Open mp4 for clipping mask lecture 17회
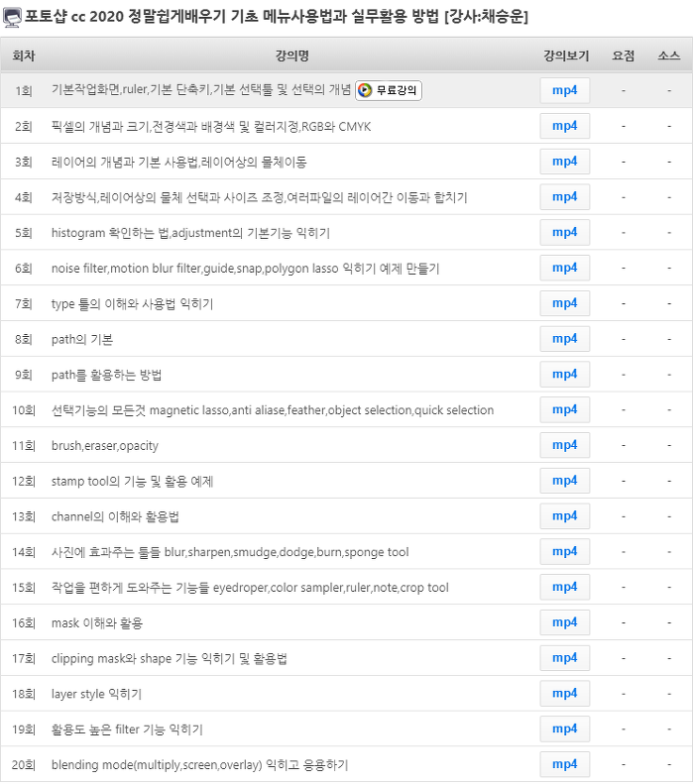 tap(564, 658)
